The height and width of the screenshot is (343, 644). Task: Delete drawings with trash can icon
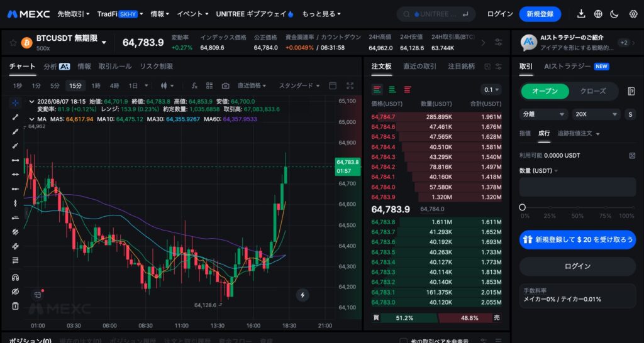tap(15, 306)
